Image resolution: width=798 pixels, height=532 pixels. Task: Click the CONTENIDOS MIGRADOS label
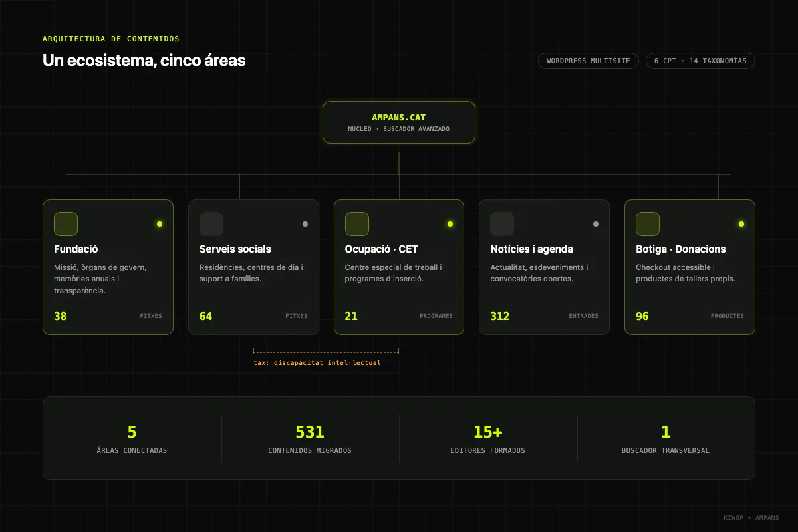[310, 450]
